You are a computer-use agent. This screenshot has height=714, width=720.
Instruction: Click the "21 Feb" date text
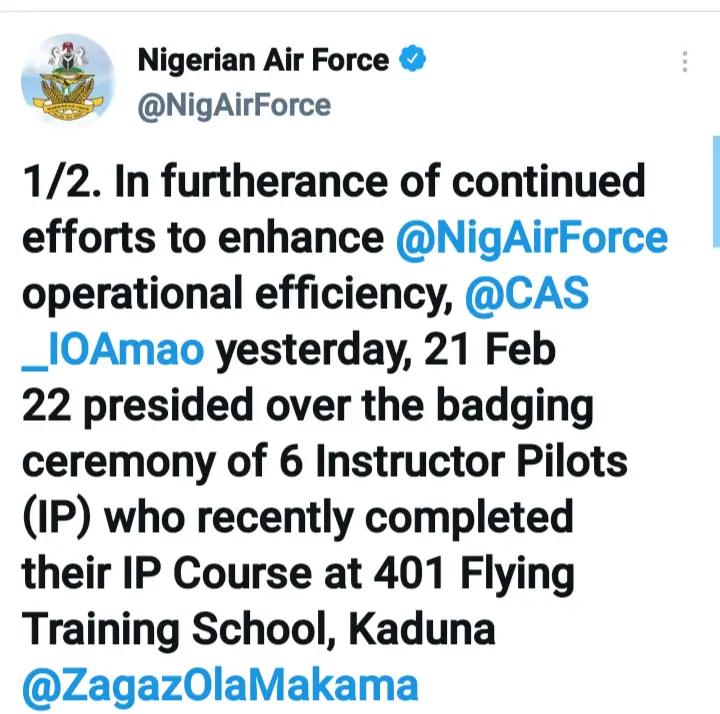(x=490, y=351)
